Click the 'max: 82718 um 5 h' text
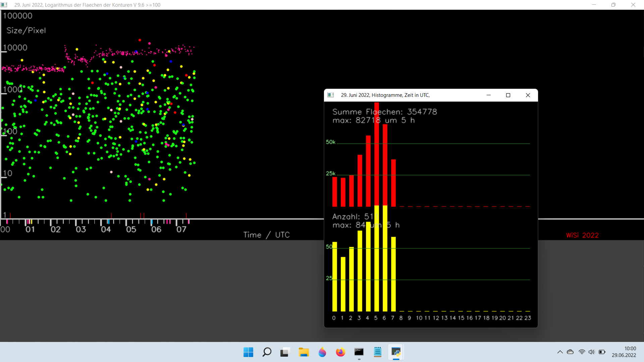The image size is (644, 362). (374, 120)
